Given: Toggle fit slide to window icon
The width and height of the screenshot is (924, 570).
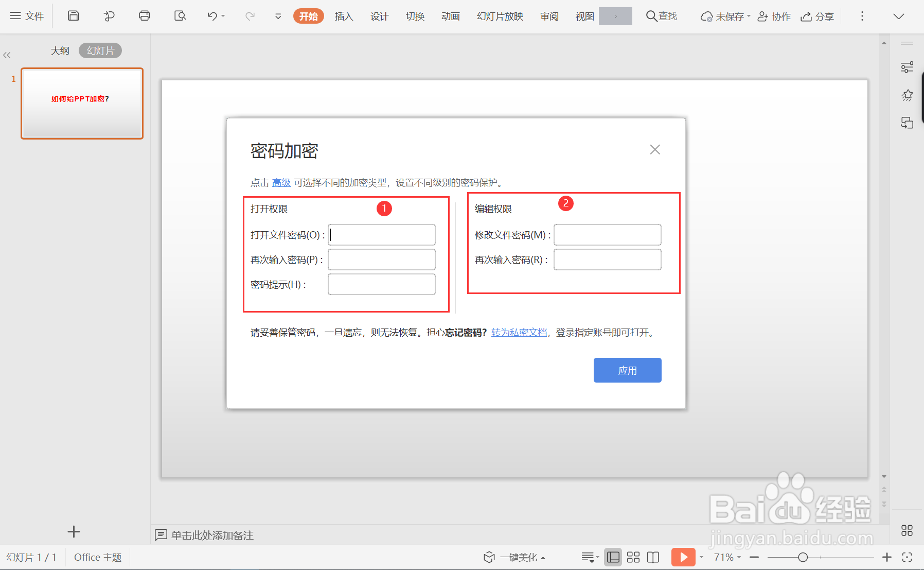Looking at the screenshot, I should click(x=907, y=557).
